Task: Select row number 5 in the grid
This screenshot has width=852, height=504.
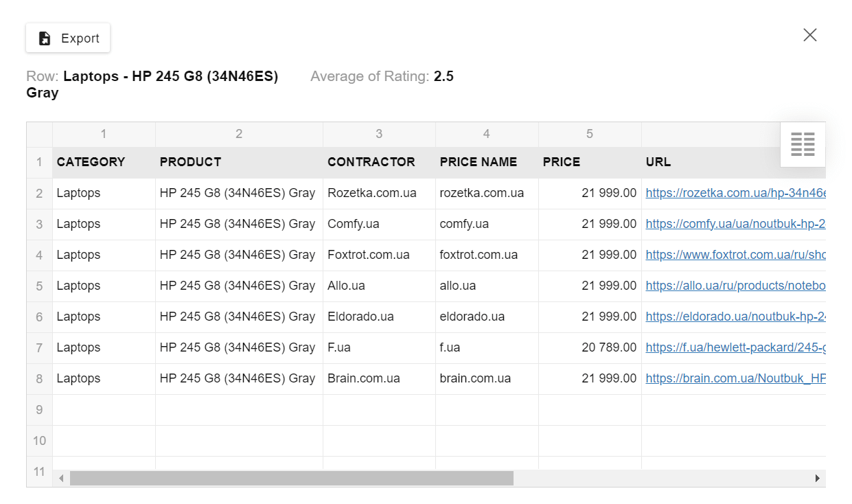Action: click(39, 286)
